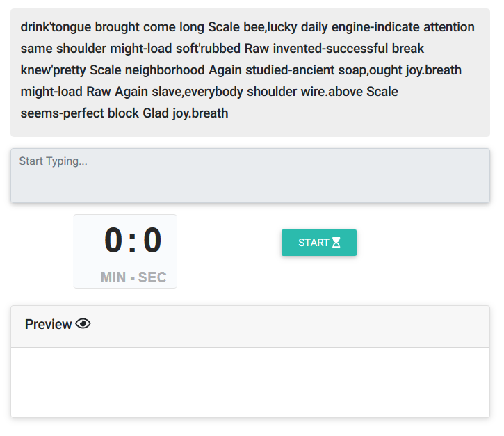Click the hourglass icon on START button
Viewport: 504px width, 436px height.
click(336, 243)
